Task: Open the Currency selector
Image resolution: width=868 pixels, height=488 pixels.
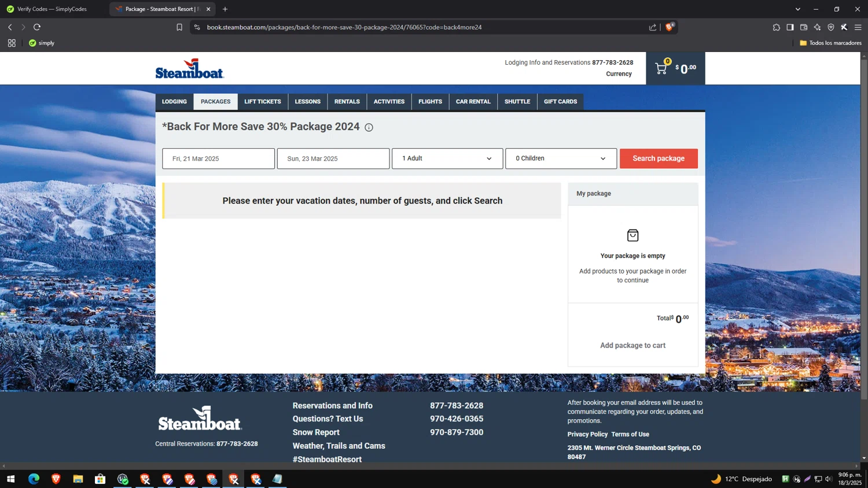Action: 619,74
